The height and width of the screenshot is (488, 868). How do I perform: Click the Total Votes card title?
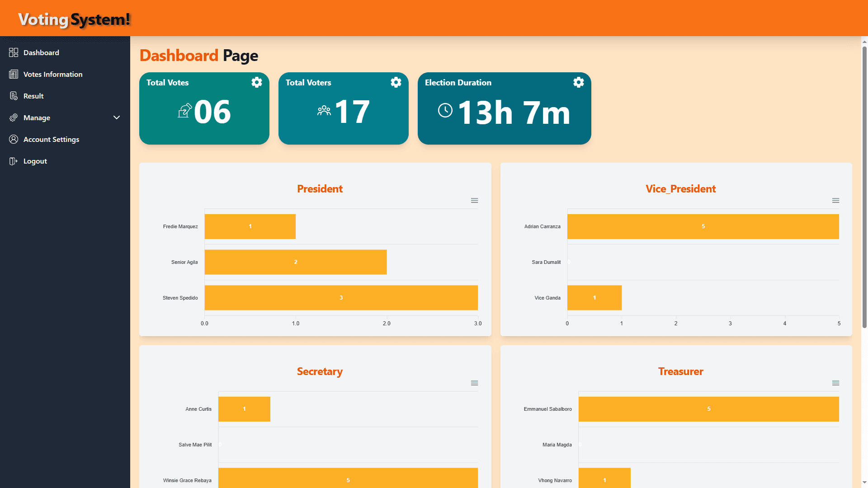[167, 83]
